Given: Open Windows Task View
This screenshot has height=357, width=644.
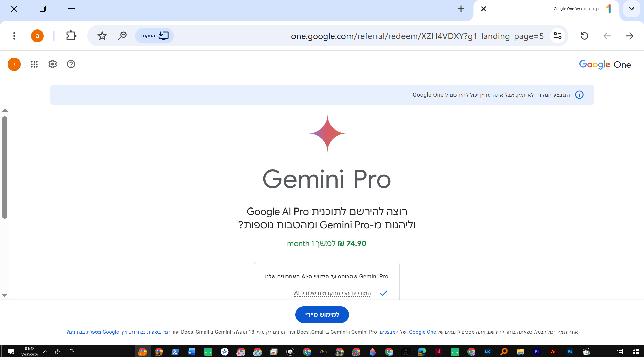Looking at the screenshot, I should coord(620,351).
